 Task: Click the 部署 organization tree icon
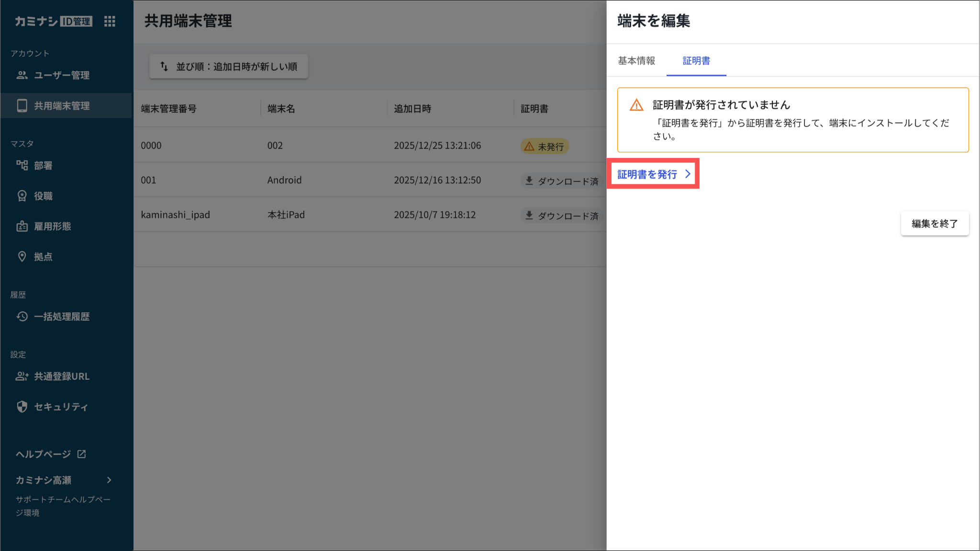(22, 166)
